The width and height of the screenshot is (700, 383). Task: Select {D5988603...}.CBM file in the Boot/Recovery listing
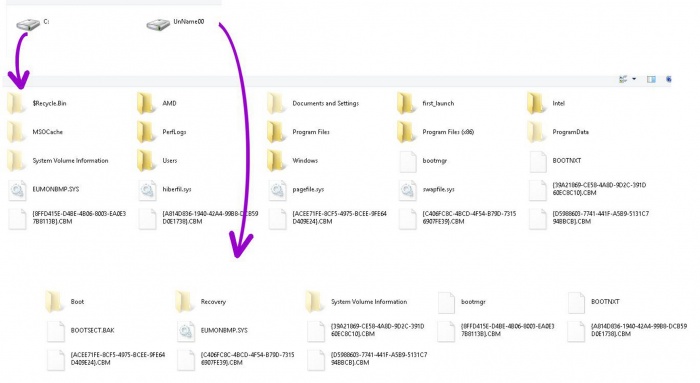(x=367, y=359)
